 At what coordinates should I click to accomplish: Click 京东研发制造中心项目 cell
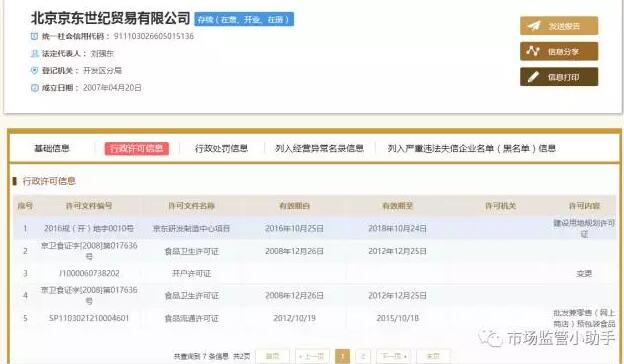pos(191,228)
